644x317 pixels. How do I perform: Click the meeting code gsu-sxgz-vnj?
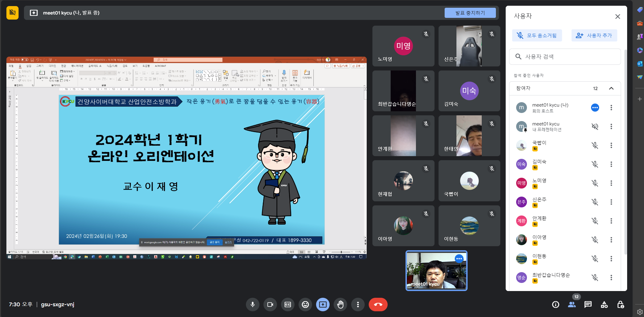(x=57, y=305)
